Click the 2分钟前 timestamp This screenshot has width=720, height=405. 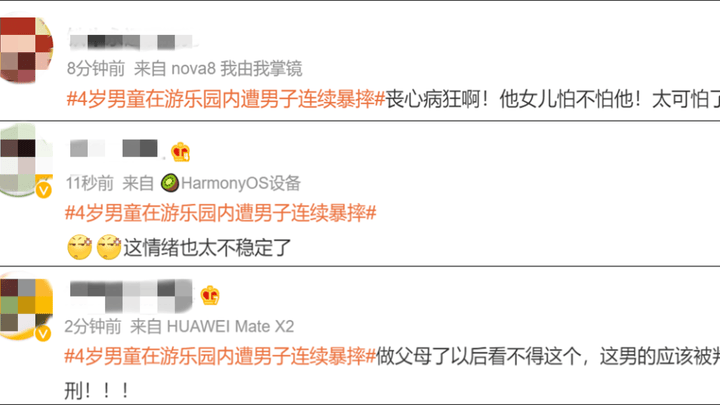point(93,326)
